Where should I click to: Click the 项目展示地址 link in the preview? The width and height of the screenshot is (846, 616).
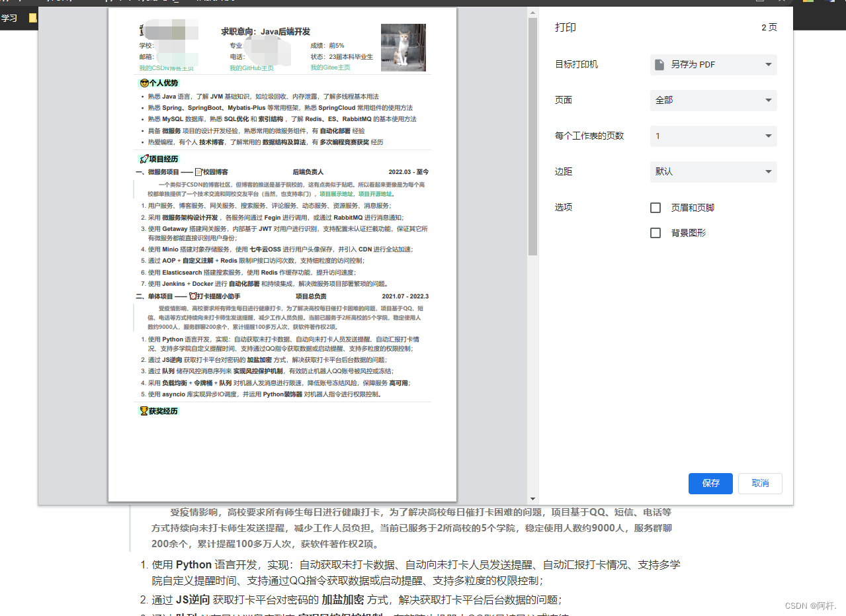(337, 195)
